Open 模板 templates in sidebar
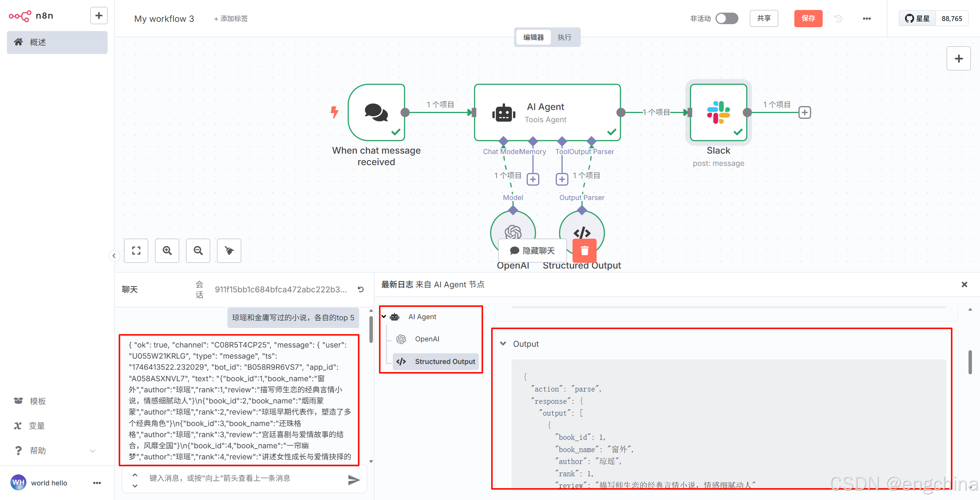 point(38,401)
